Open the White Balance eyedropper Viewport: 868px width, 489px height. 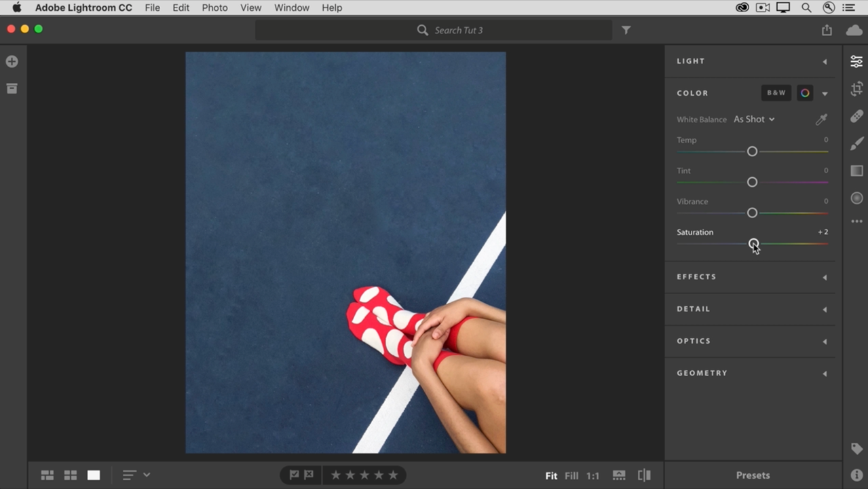[821, 119]
